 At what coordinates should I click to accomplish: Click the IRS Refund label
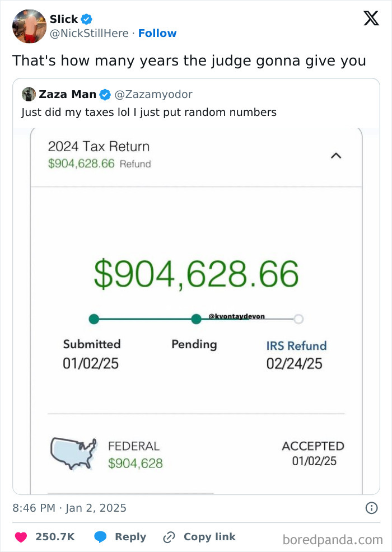coord(296,345)
